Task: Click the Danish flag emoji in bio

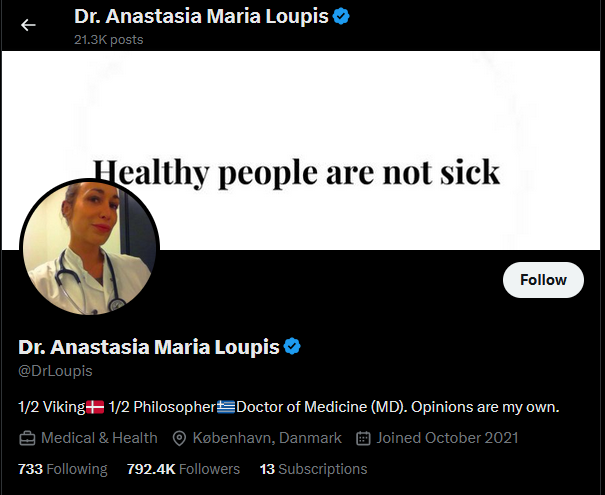Action: point(95,407)
